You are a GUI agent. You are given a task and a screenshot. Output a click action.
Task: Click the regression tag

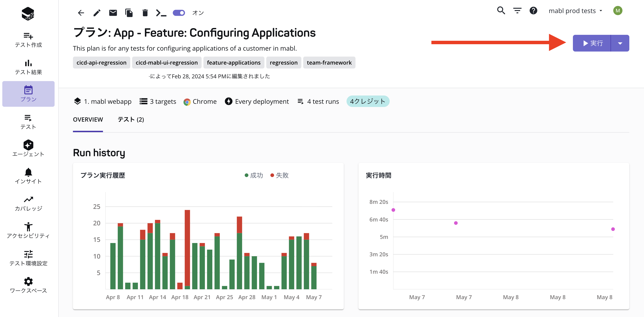[284, 62]
